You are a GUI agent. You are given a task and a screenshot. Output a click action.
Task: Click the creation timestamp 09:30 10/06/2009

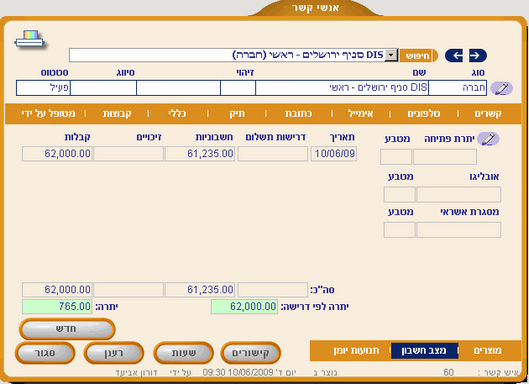coord(239,373)
